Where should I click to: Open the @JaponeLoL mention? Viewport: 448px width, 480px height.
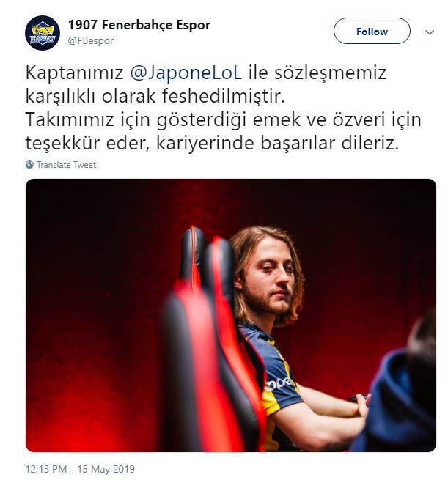186,73
